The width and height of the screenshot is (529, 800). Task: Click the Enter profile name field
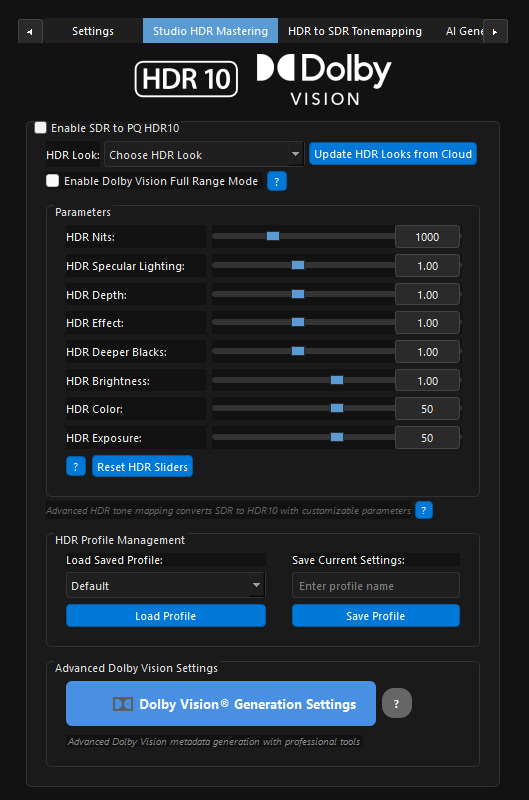tap(376, 585)
